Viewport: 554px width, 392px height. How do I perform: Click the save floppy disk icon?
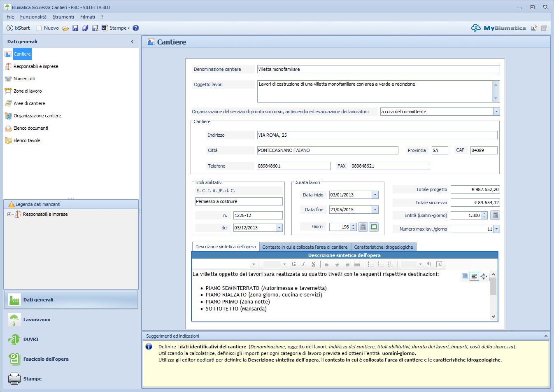click(75, 28)
